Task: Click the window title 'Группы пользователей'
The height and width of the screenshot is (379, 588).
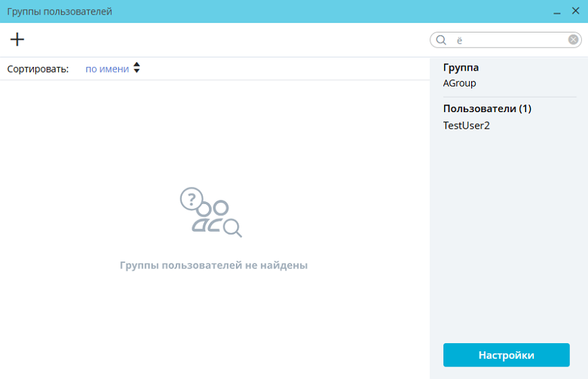Action: click(59, 12)
